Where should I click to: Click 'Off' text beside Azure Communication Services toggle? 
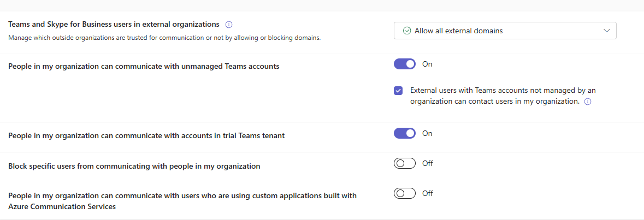pos(428,193)
